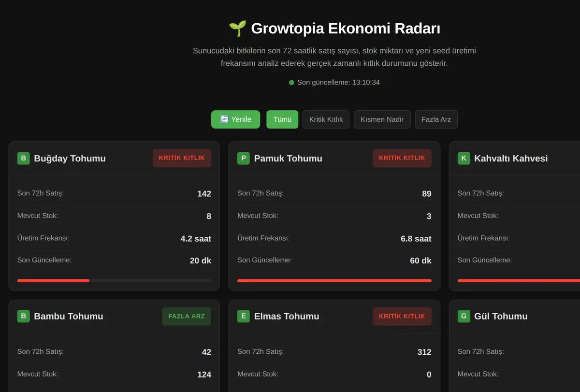
Task: Click Elmas Tohumu's stock value 0
Action: (429, 375)
